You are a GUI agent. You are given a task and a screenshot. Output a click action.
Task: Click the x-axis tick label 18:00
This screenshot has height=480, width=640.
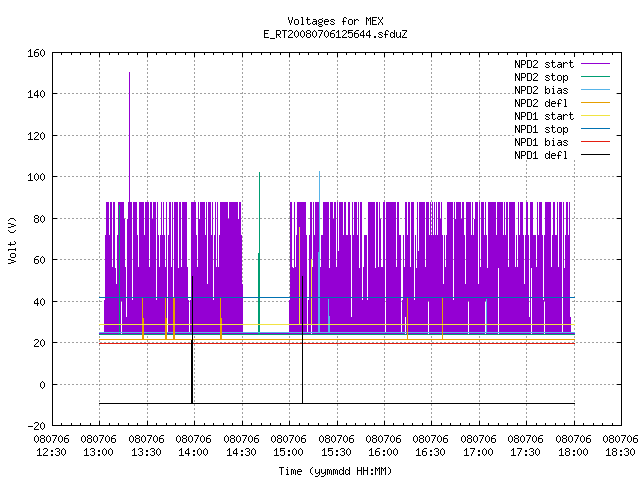(x=573, y=452)
